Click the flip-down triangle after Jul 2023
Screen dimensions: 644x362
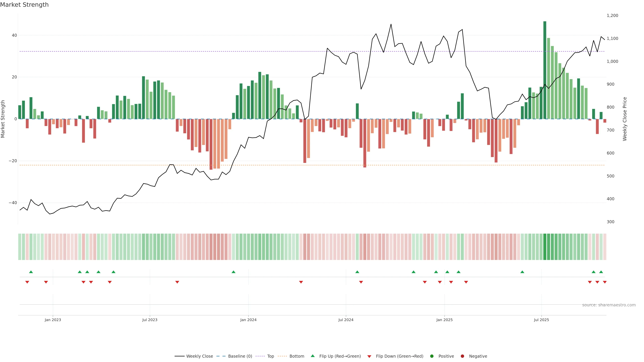(x=177, y=282)
